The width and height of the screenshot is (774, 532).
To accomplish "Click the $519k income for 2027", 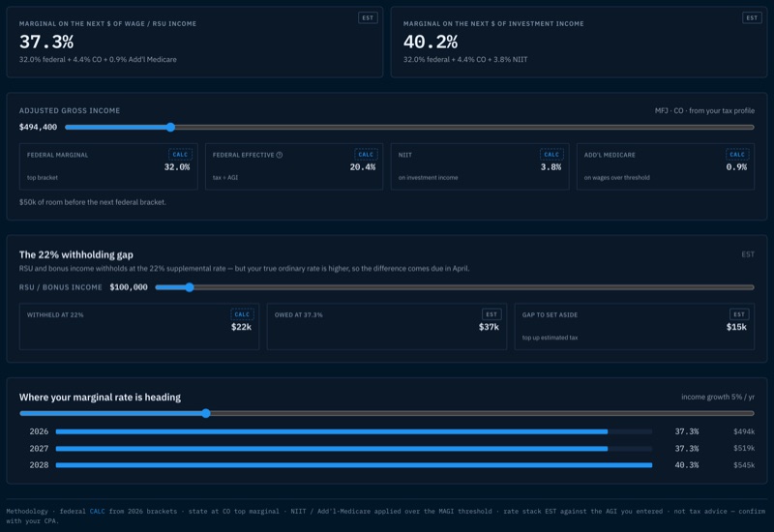I will point(744,449).
